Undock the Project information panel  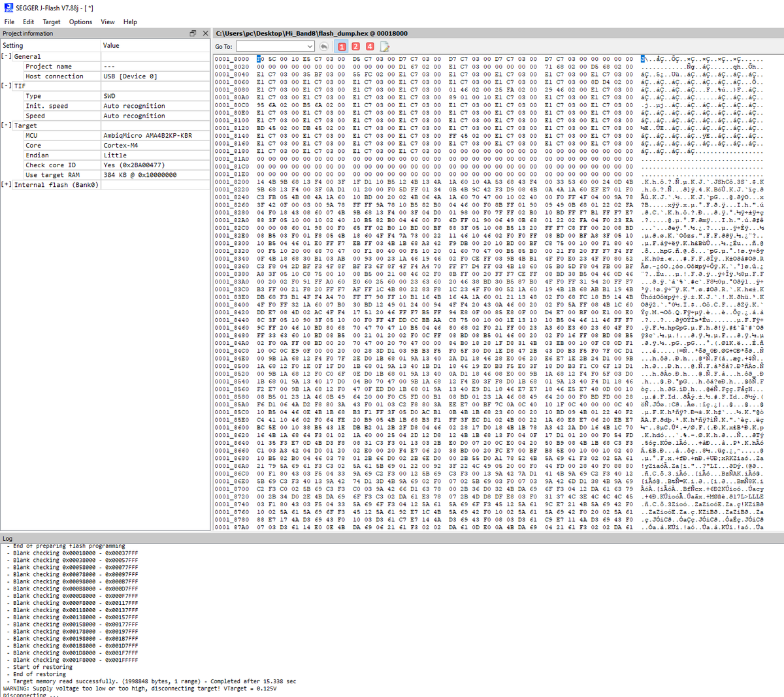pyautogui.click(x=193, y=33)
